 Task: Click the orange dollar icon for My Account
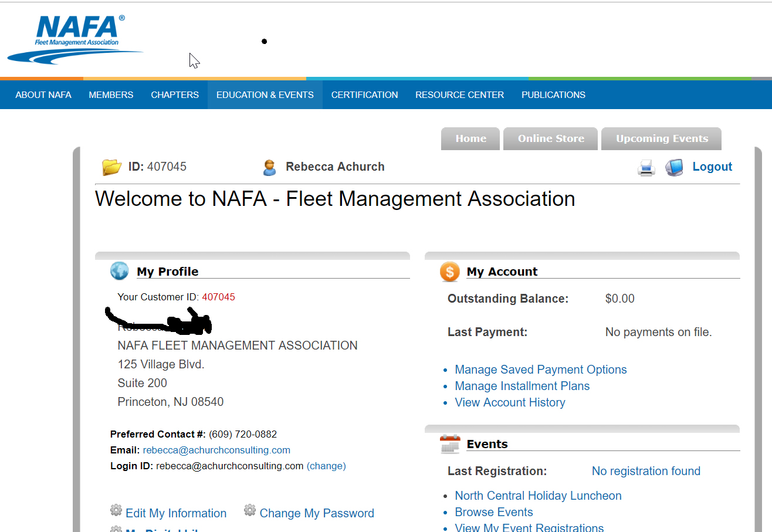point(449,272)
